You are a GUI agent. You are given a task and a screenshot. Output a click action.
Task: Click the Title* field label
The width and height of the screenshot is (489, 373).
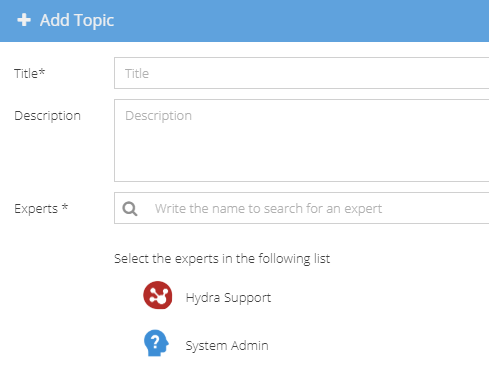[29, 73]
